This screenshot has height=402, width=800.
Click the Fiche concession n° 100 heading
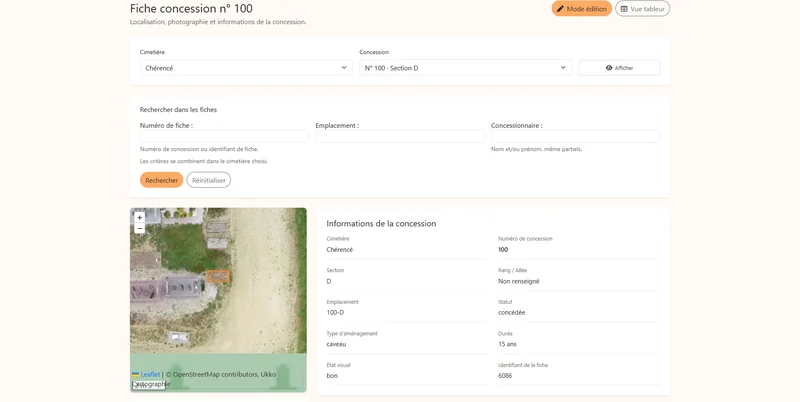(191, 8)
